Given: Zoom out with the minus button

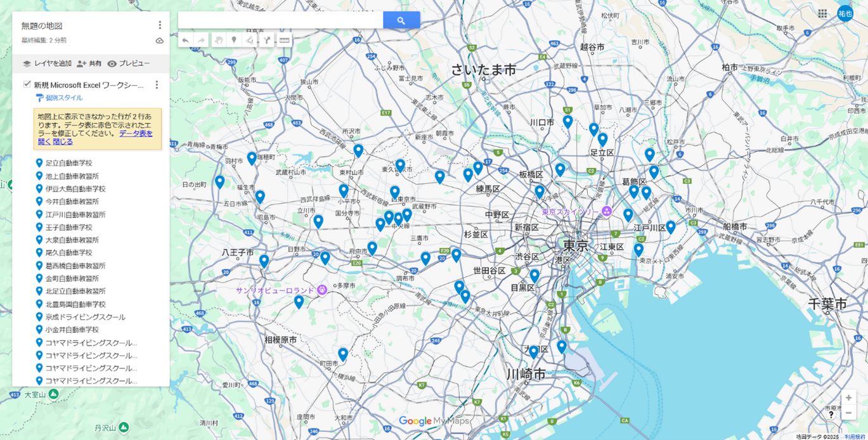Looking at the screenshot, I should 848,413.
